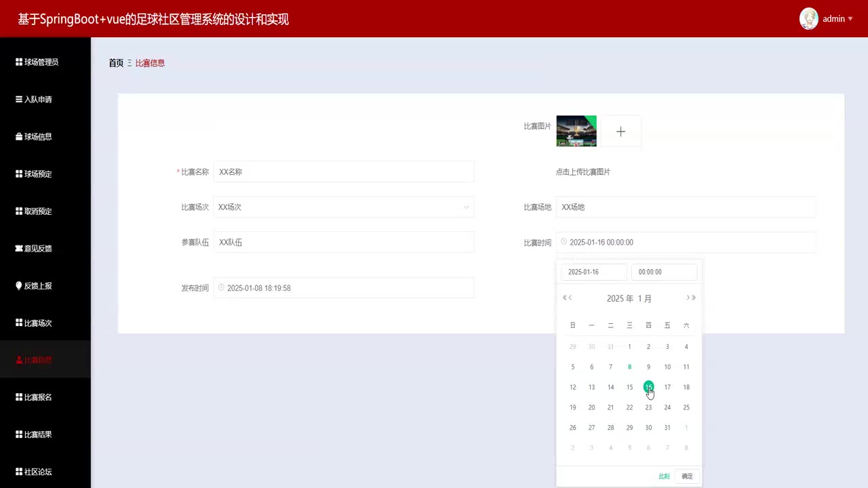Click the 比赛时间 datetime field
This screenshot has width=868, height=488.
point(686,243)
